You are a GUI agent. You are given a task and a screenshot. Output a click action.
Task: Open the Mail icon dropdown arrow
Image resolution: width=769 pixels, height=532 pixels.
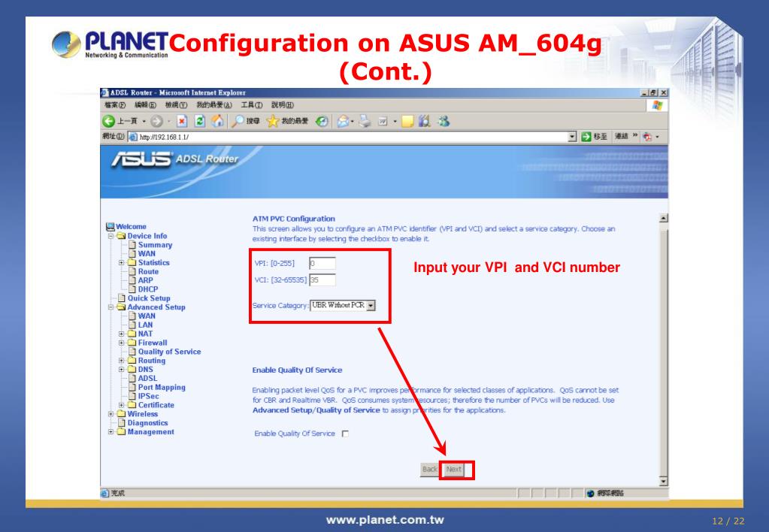click(352, 121)
